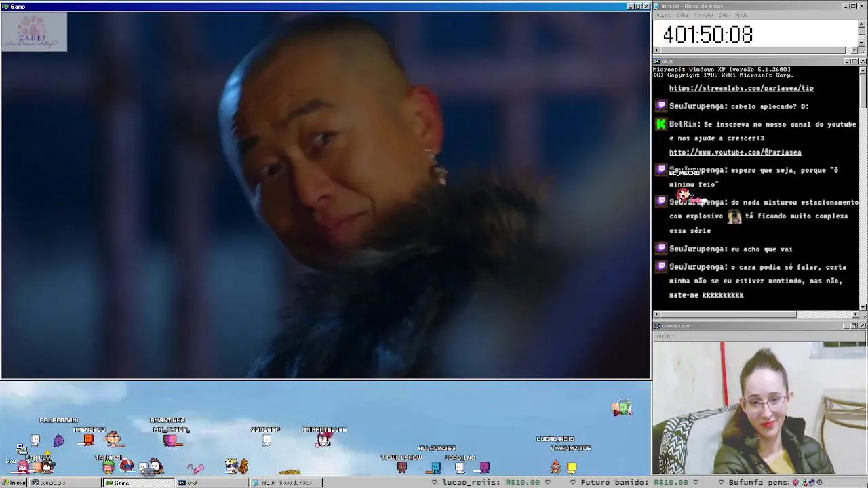Click the timer text 401:50:08

[707, 35]
